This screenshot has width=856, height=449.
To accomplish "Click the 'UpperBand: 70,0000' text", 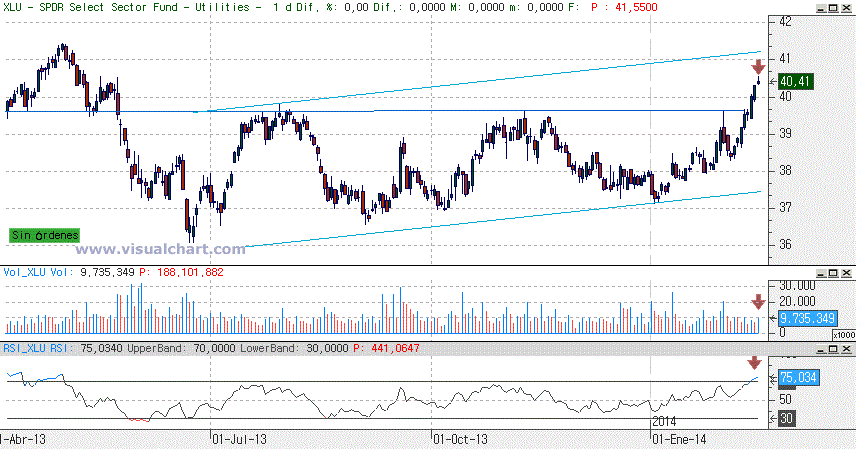I will click(x=181, y=348).
